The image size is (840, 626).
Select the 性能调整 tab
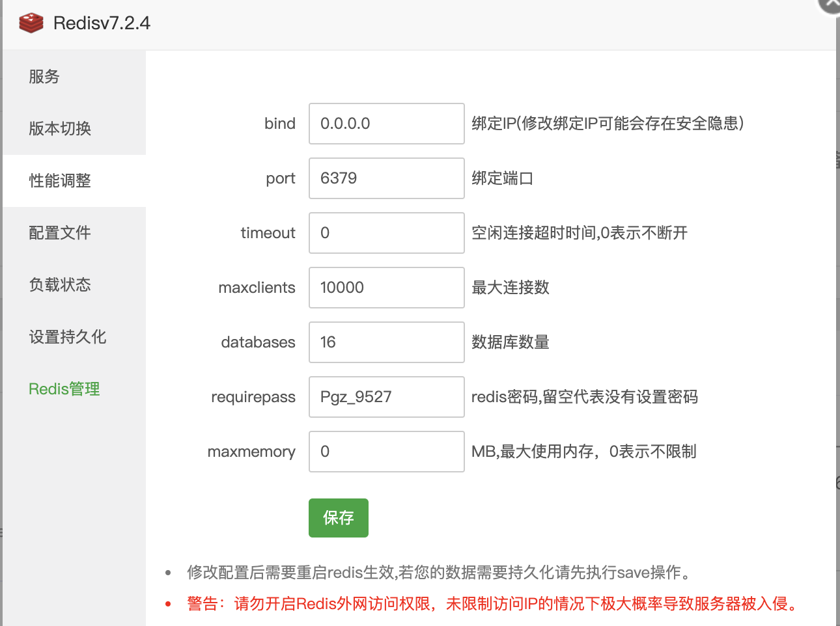[74, 181]
